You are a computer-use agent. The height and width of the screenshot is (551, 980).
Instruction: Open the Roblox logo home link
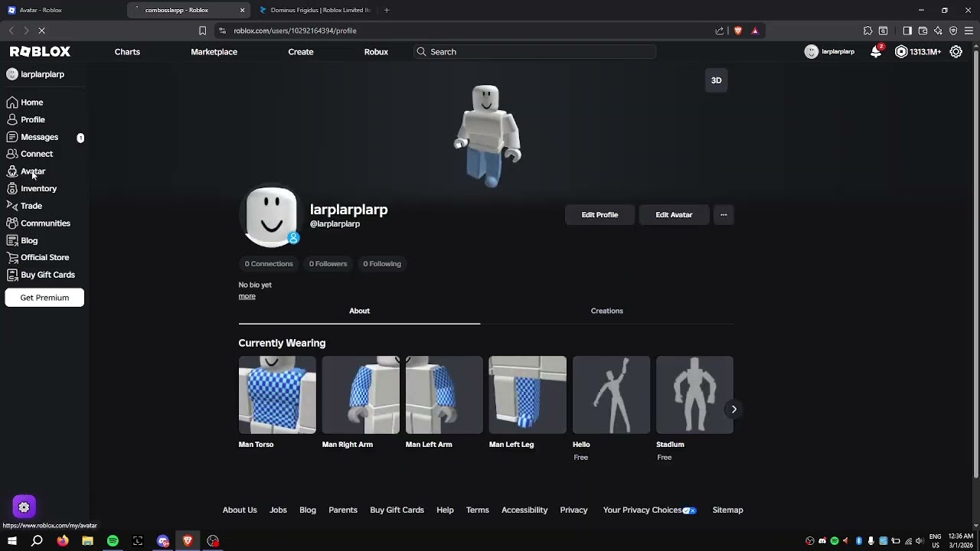[x=40, y=51]
